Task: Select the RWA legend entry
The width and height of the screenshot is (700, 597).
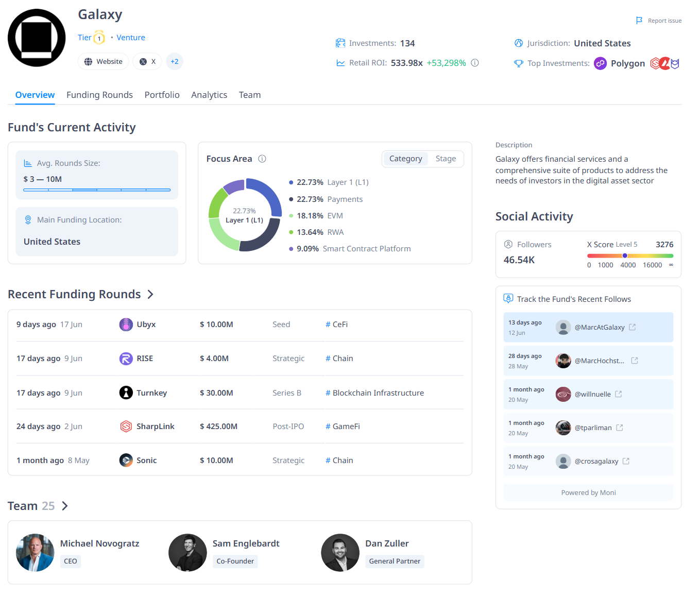Action: tap(316, 232)
